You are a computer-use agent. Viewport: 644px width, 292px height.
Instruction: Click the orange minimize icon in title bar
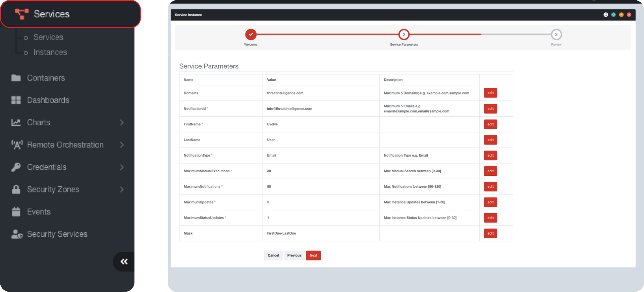621,15
